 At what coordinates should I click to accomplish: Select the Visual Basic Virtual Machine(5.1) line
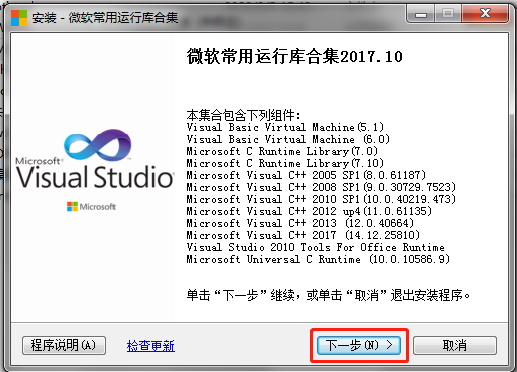click(x=285, y=127)
